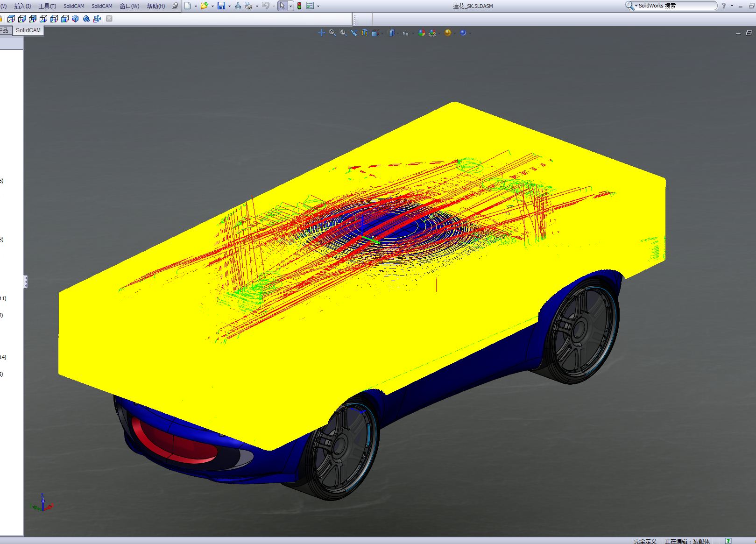Click the solid shaded blue cube toolbar icon
Viewport: 756px width, 544px height.
click(x=75, y=19)
